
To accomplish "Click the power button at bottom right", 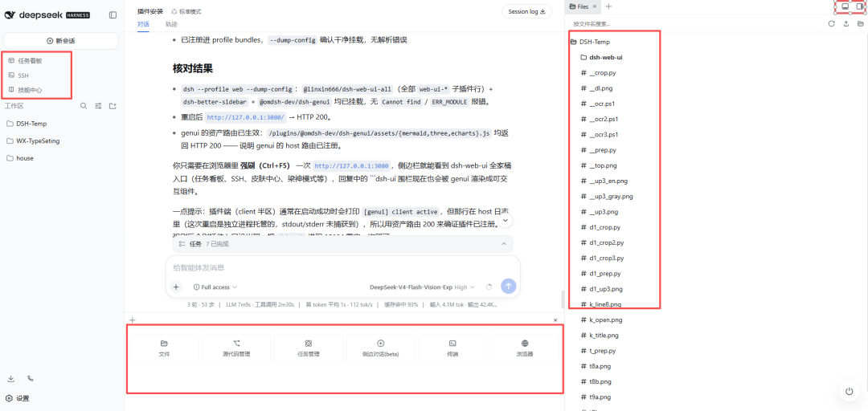I will point(850,392).
